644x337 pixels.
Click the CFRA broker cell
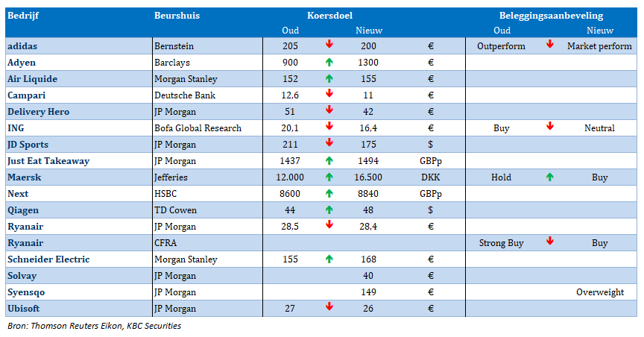pyautogui.click(x=207, y=243)
